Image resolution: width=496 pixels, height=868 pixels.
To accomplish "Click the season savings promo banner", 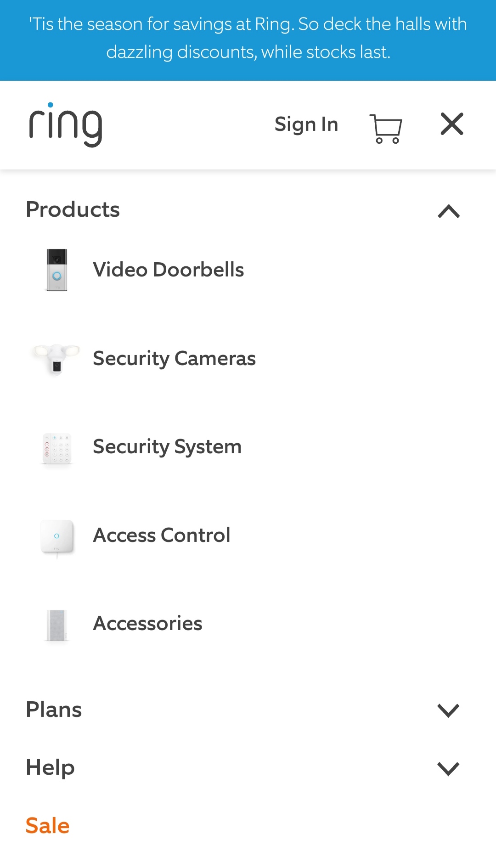I will pos(248,39).
